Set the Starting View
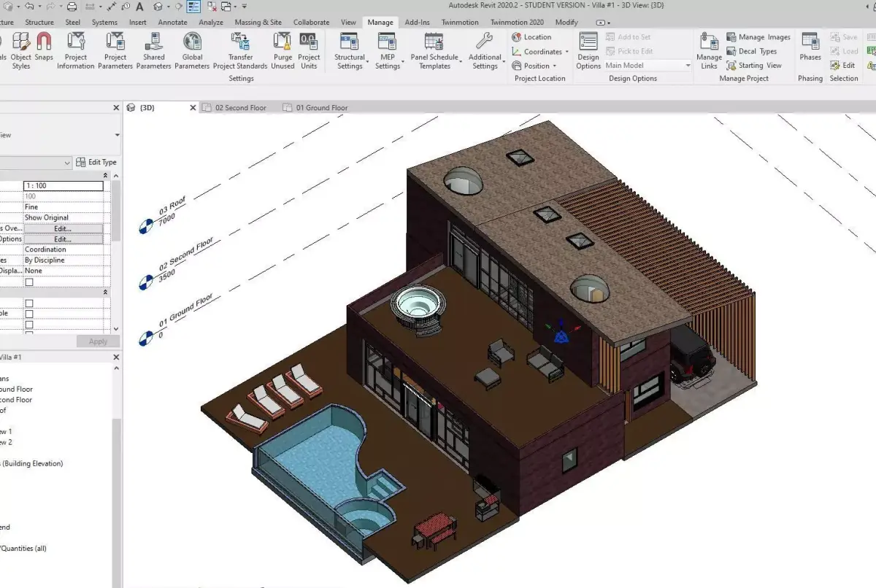The image size is (876, 588). pos(754,66)
